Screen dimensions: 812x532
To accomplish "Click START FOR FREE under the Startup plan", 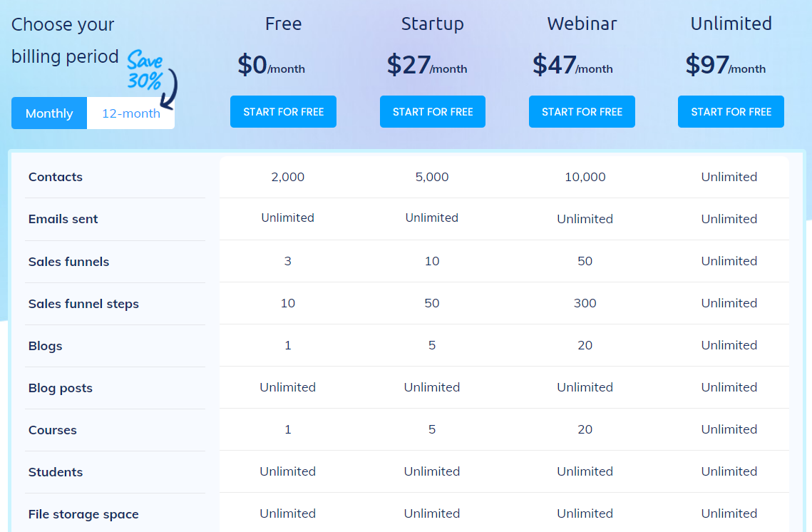I will [x=432, y=111].
